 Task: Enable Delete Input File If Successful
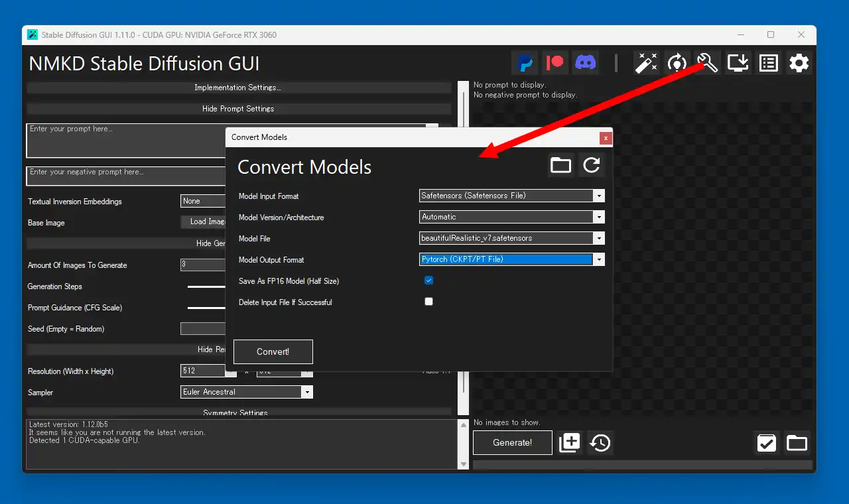(428, 302)
